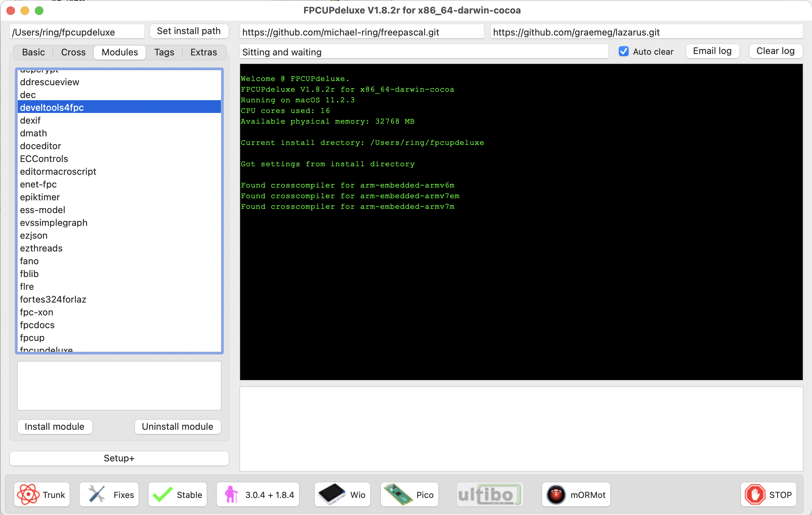The width and height of the screenshot is (812, 515).
Task: Select fpcdocs in the module list
Action: click(x=119, y=325)
